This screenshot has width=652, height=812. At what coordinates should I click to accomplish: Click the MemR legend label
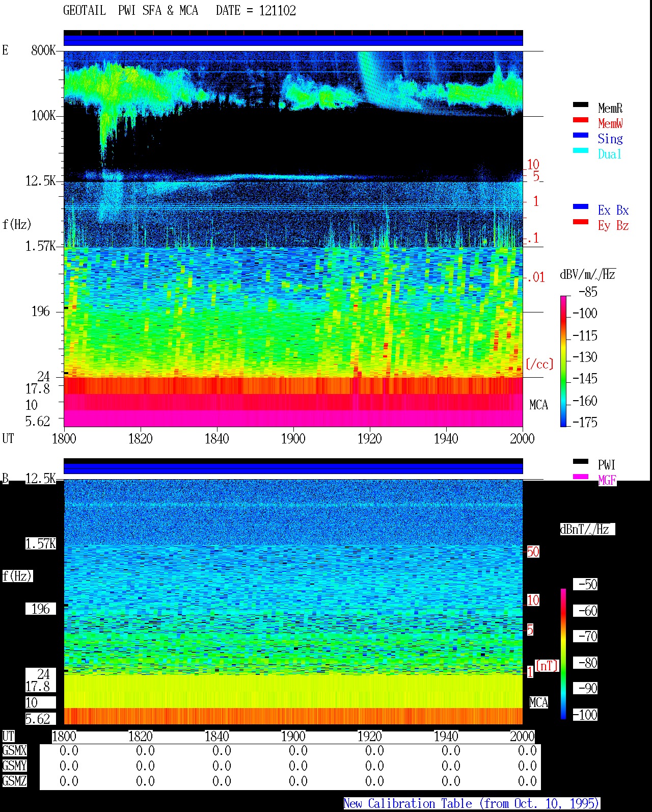[x=610, y=108]
